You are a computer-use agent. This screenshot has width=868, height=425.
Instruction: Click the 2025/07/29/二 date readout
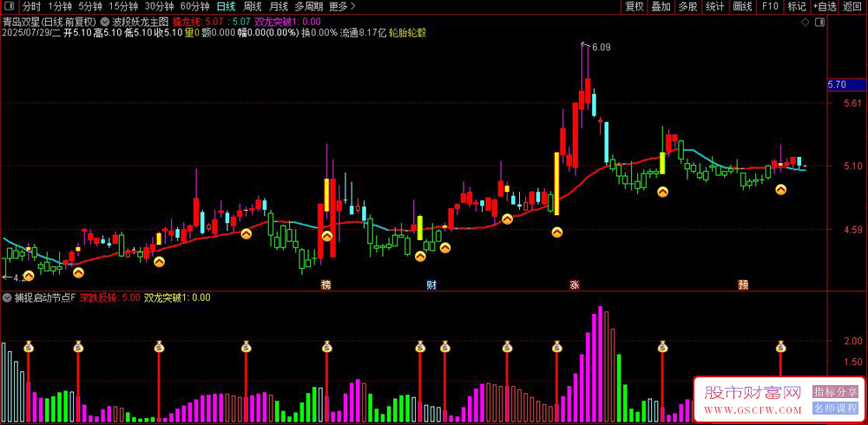click(x=31, y=33)
